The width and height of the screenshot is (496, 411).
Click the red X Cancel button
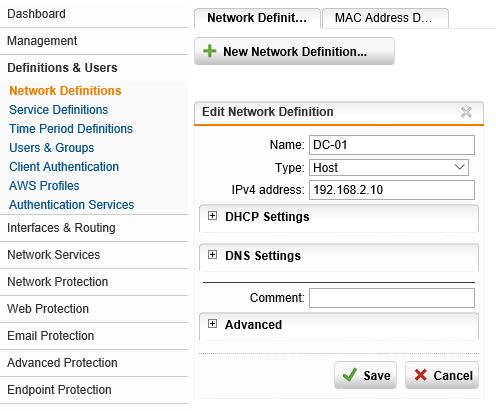tap(442, 375)
